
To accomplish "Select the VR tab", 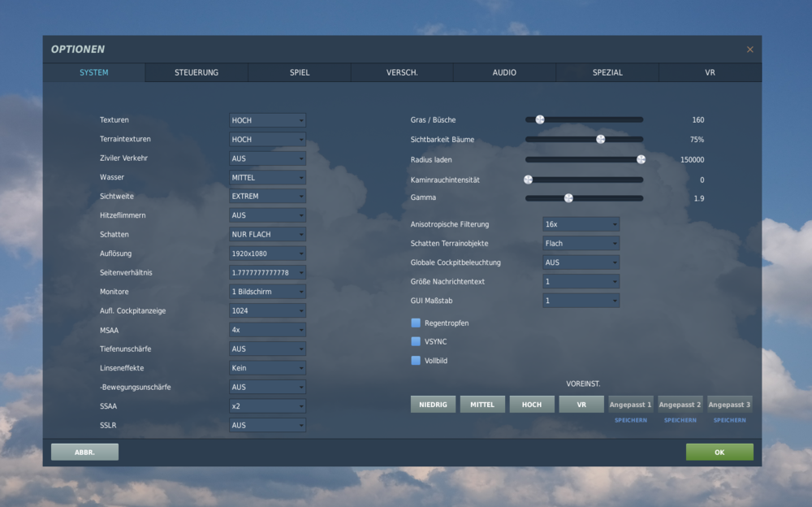I will point(709,72).
